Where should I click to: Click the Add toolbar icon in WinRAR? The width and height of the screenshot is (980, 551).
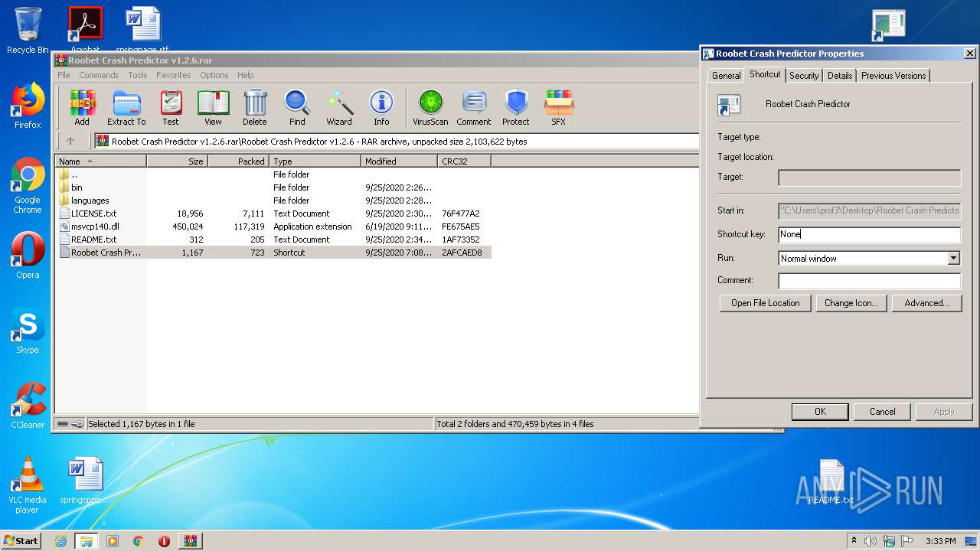click(82, 108)
